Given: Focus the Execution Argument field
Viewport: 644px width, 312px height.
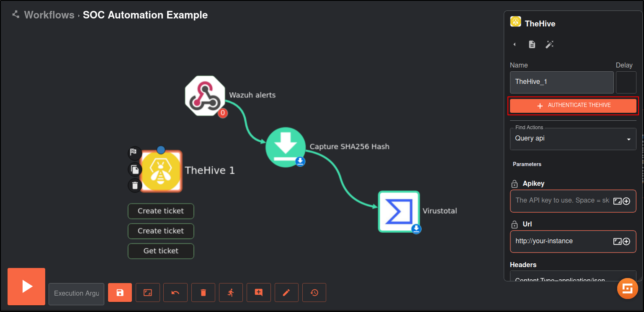Looking at the screenshot, I should pos(76,294).
